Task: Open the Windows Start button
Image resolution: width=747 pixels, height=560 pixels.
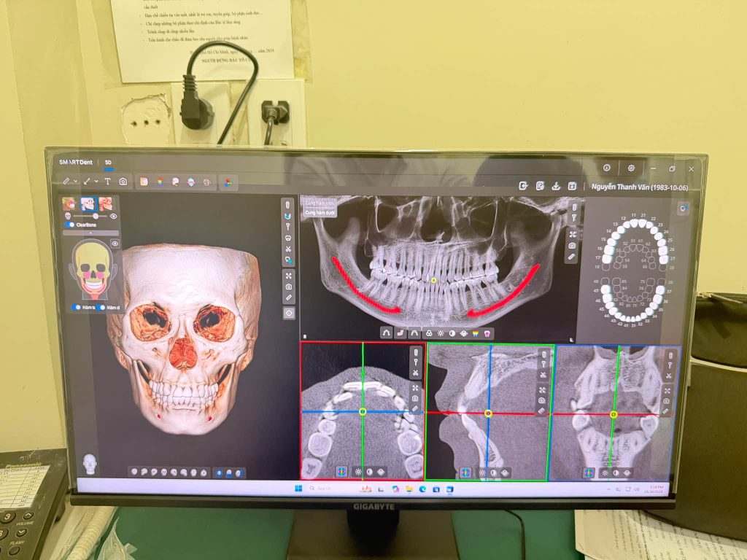Action: [x=298, y=488]
